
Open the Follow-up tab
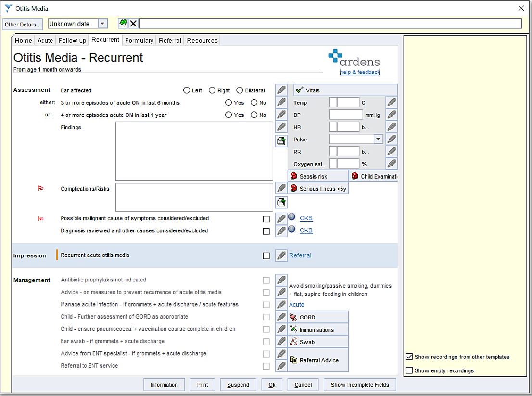pyautogui.click(x=72, y=40)
